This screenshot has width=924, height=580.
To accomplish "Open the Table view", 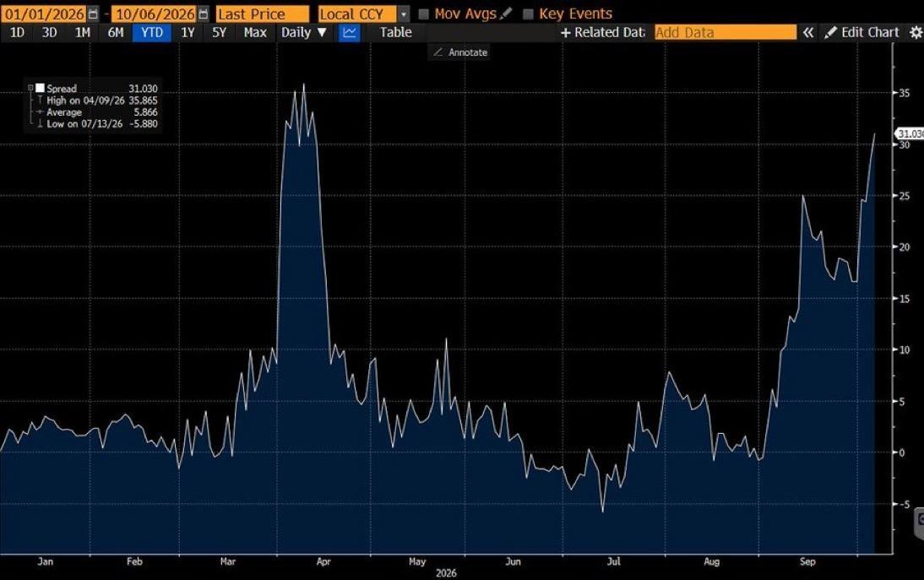I will (x=395, y=32).
